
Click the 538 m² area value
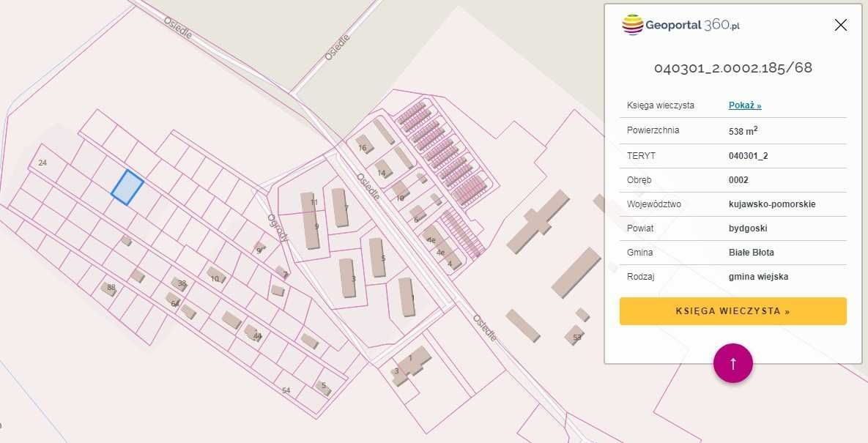tap(743, 131)
